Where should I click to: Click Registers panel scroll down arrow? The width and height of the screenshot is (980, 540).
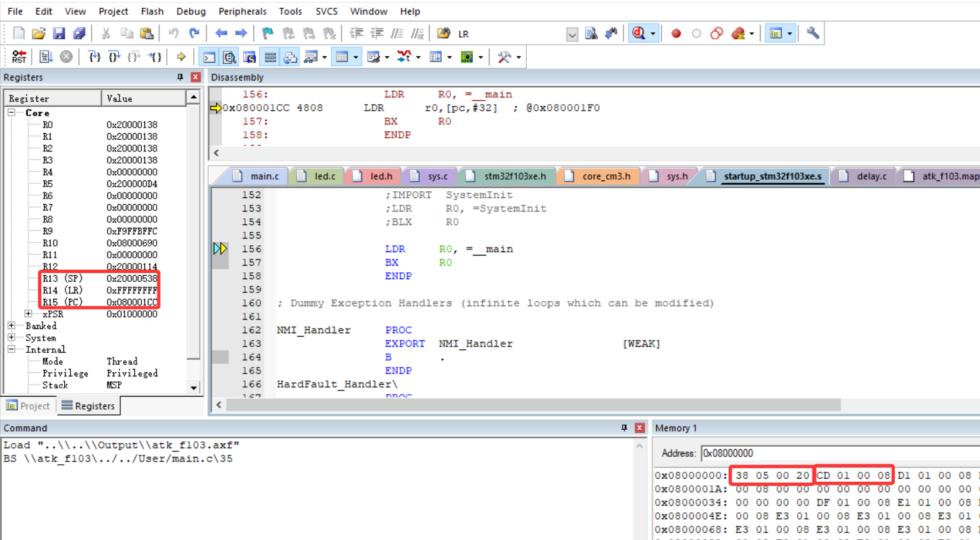point(194,387)
